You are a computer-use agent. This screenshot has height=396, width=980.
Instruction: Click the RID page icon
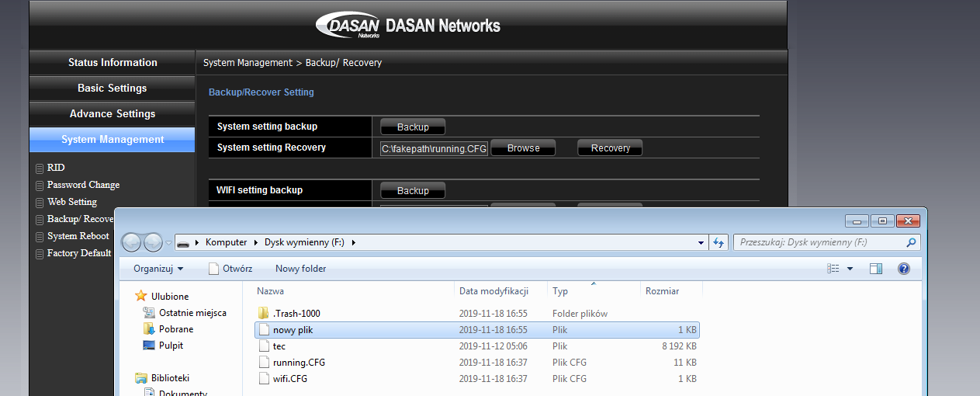[x=40, y=168]
